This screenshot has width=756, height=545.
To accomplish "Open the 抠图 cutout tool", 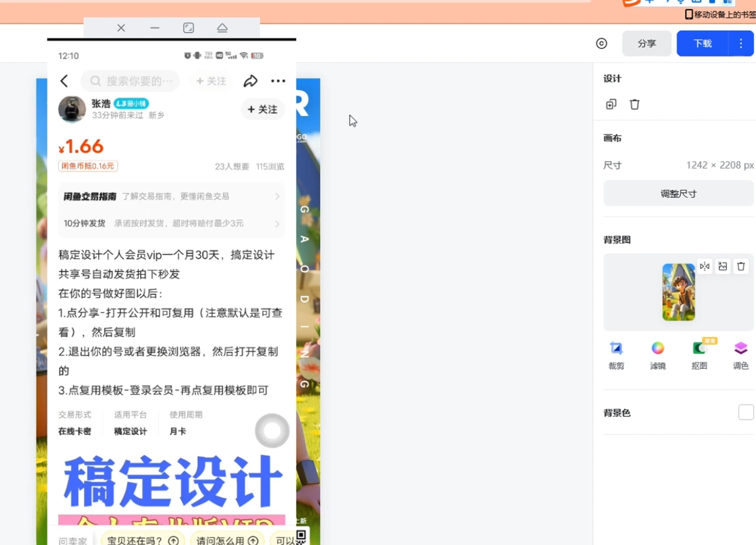I will pyautogui.click(x=699, y=355).
